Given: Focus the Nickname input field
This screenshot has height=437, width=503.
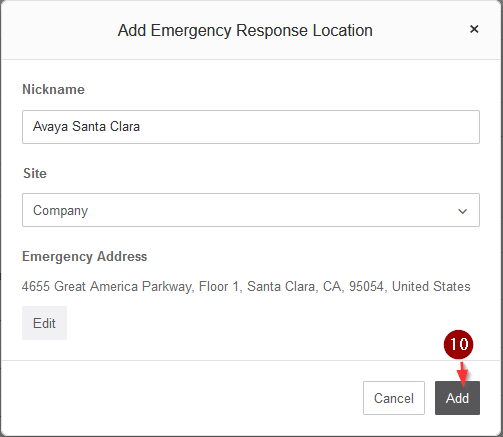Looking at the screenshot, I should click(251, 127).
